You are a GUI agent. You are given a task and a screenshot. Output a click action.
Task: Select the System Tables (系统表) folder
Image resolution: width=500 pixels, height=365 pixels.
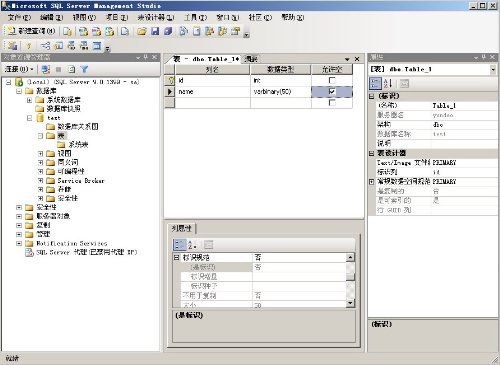tap(78, 145)
